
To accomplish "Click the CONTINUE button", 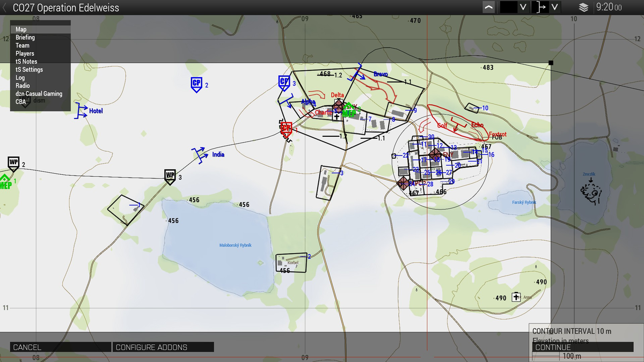I will (x=583, y=347).
